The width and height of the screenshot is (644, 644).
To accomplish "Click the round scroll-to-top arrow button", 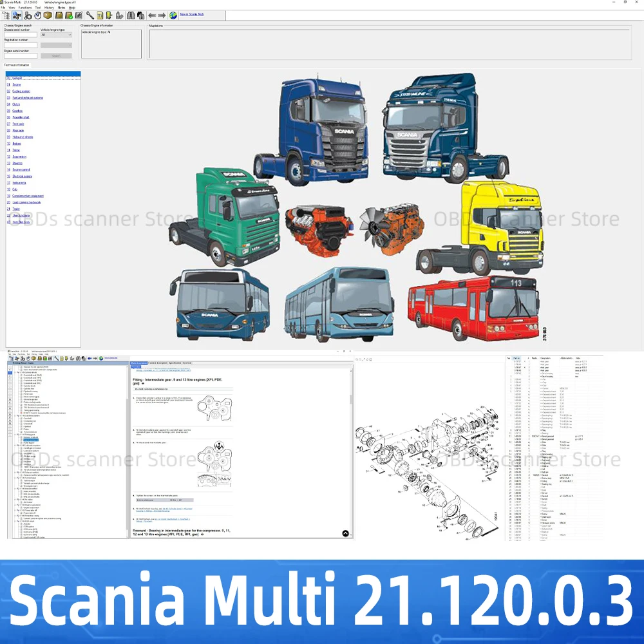I will pyautogui.click(x=345, y=533).
